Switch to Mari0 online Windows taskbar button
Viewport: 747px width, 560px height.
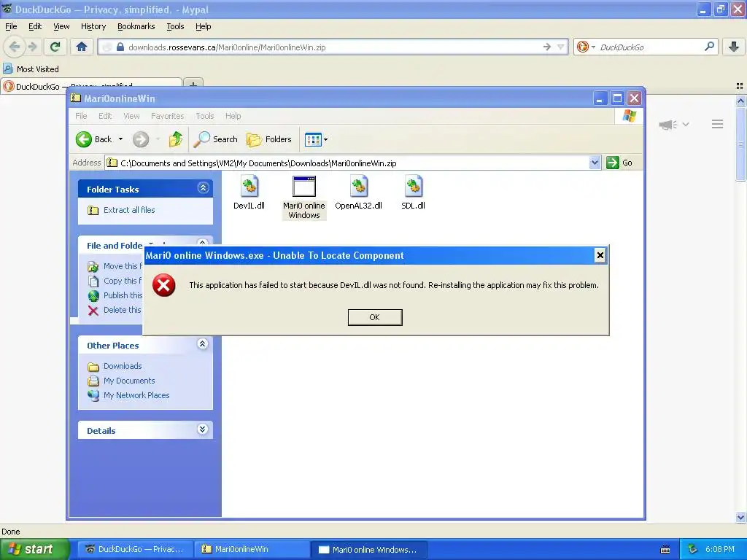coord(368,549)
